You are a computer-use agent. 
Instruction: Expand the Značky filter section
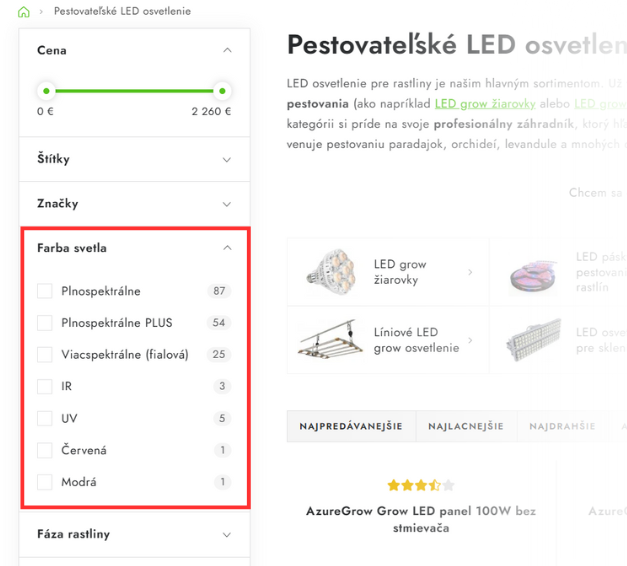pyautogui.click(x=134, y=204)
